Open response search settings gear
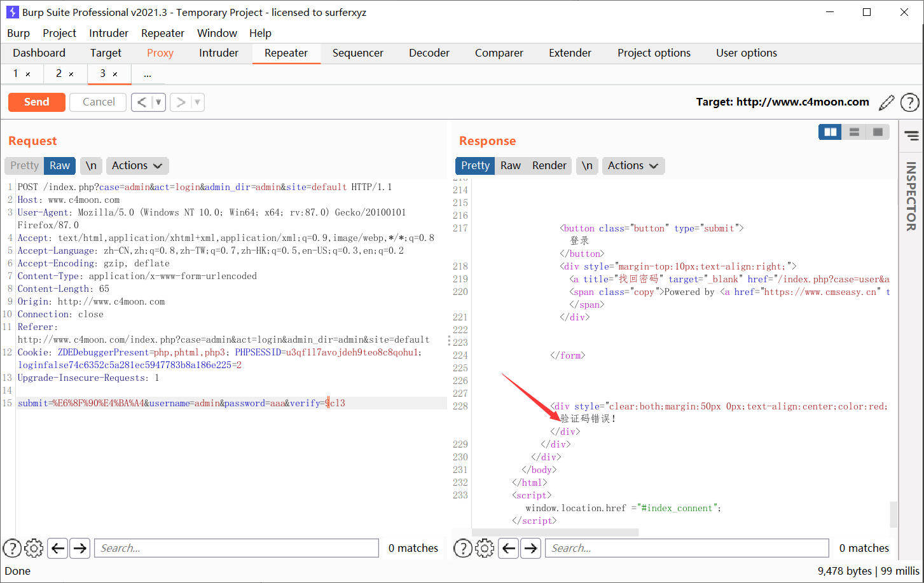 click(x=485, y=548)
